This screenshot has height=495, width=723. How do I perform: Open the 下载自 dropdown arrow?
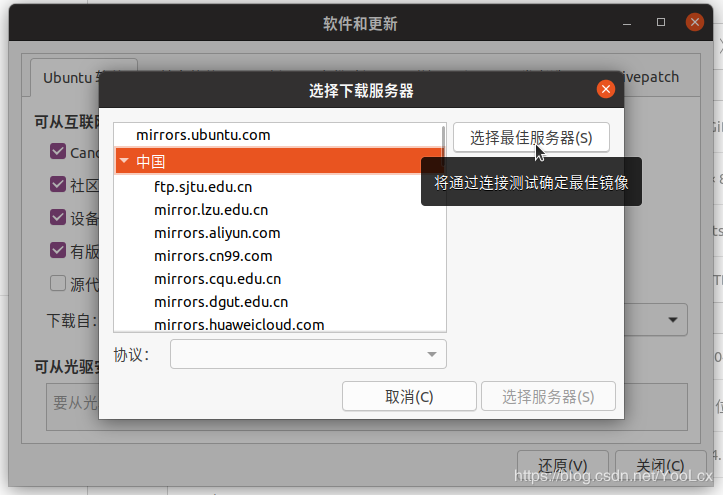coord(673,319)
